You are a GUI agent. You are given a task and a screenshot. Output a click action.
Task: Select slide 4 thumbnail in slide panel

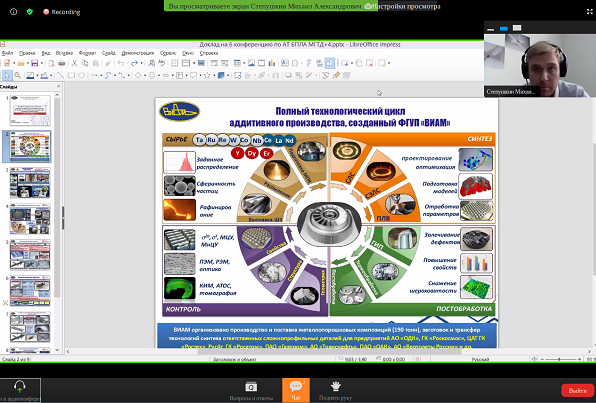tap(30, 219)
